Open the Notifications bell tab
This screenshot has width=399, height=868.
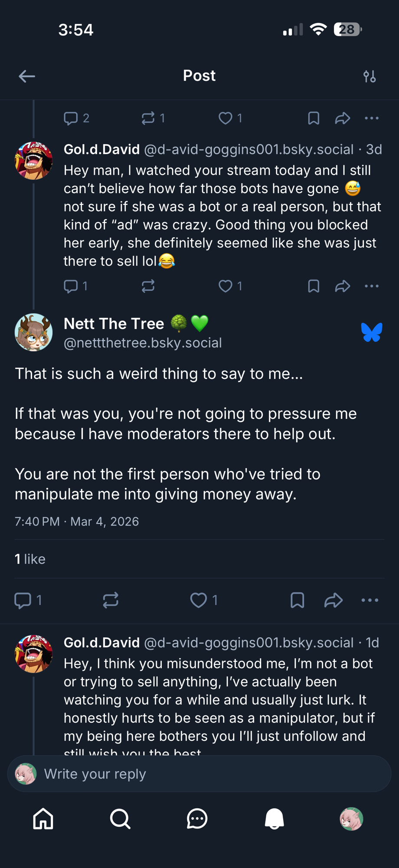pyautogui.click(x=274, y=819)
